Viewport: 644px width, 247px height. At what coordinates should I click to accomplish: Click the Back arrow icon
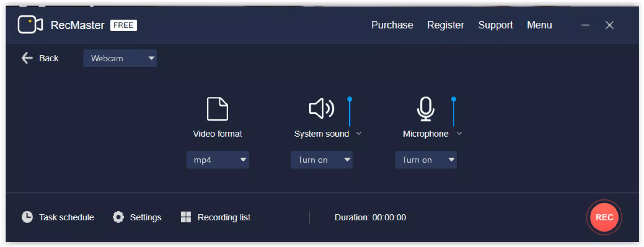click(27, 58)
